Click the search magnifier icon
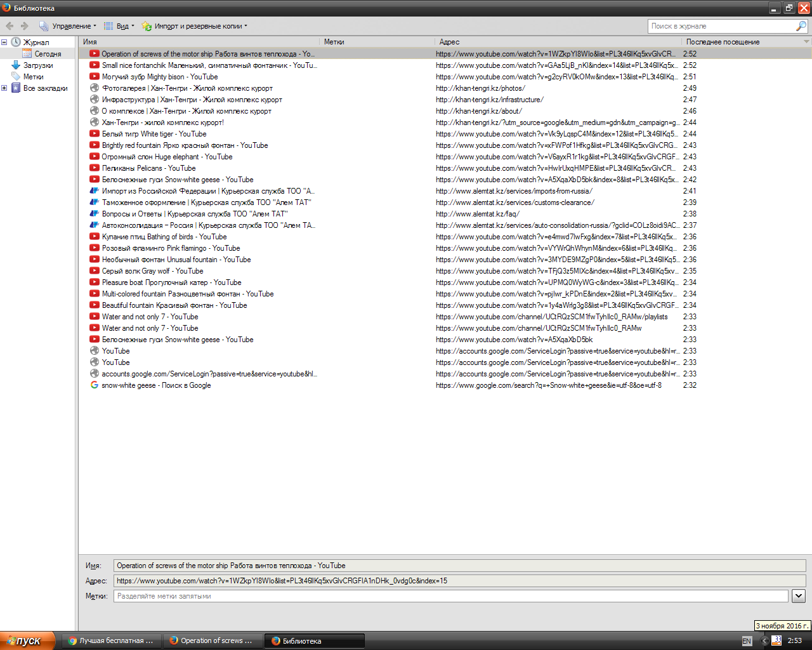The height and width of the screenshot is (650, 812). click(x=801, y=26)
